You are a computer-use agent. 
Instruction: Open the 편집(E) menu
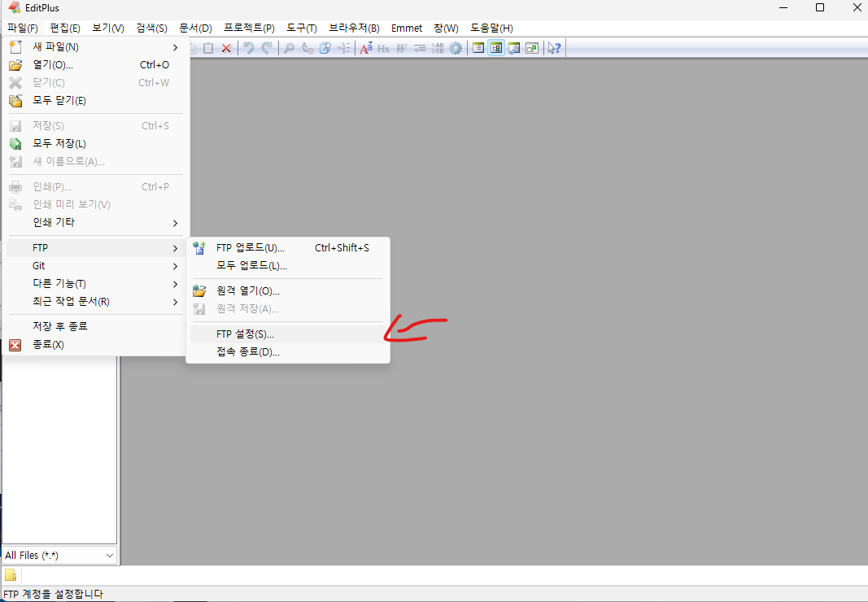65,28
